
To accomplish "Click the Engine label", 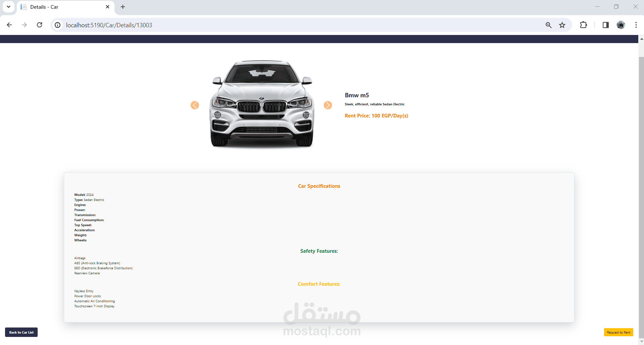I will coord(80,205).
